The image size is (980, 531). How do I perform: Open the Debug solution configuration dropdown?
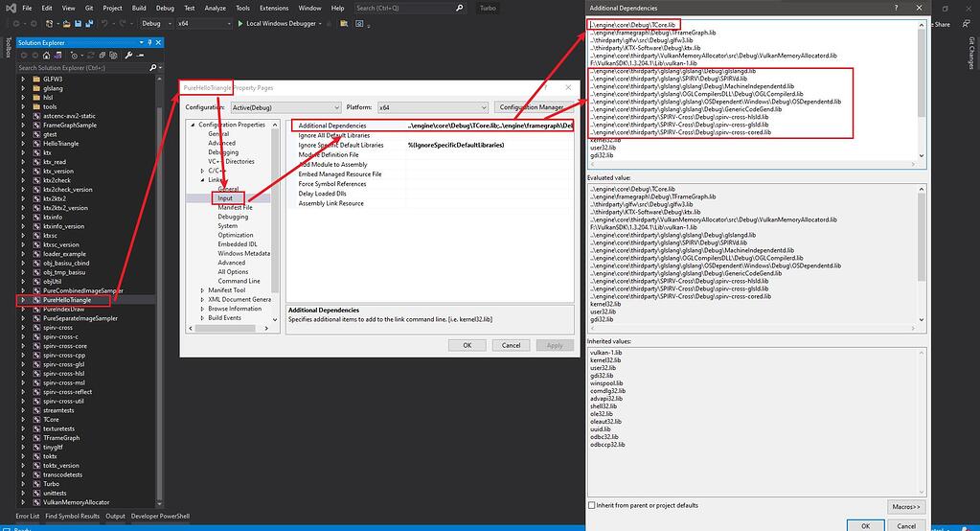point(156,24)
